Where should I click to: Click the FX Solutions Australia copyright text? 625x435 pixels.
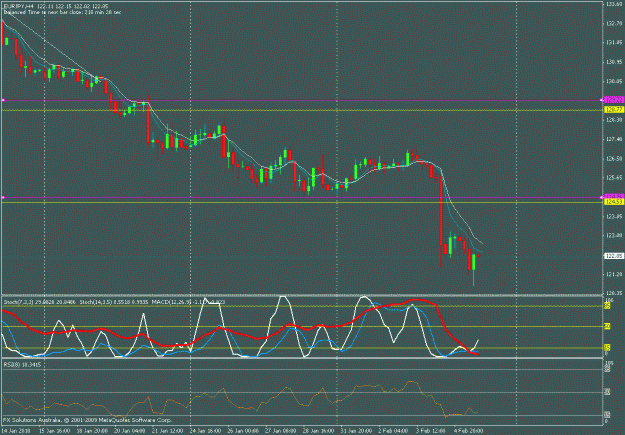pyautogui.click(x=88, y=420)
